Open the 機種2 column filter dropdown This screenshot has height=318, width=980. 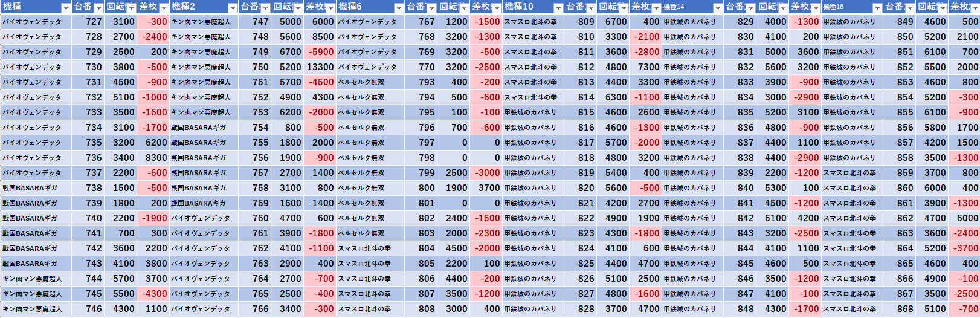(233, 8)
